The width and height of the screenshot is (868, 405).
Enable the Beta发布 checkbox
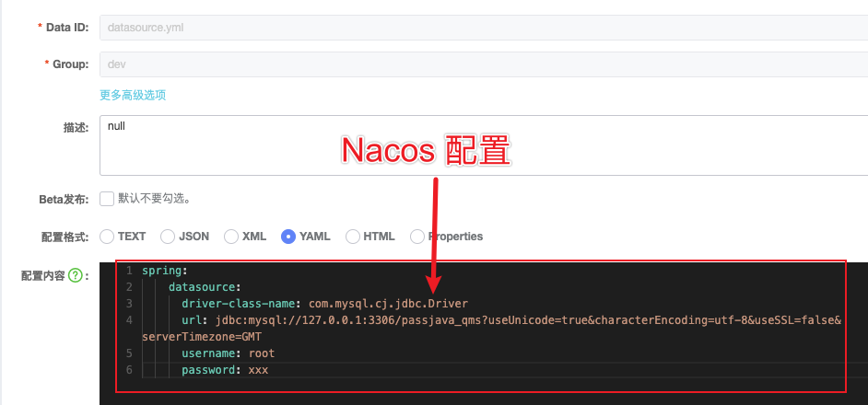[107, 198]
